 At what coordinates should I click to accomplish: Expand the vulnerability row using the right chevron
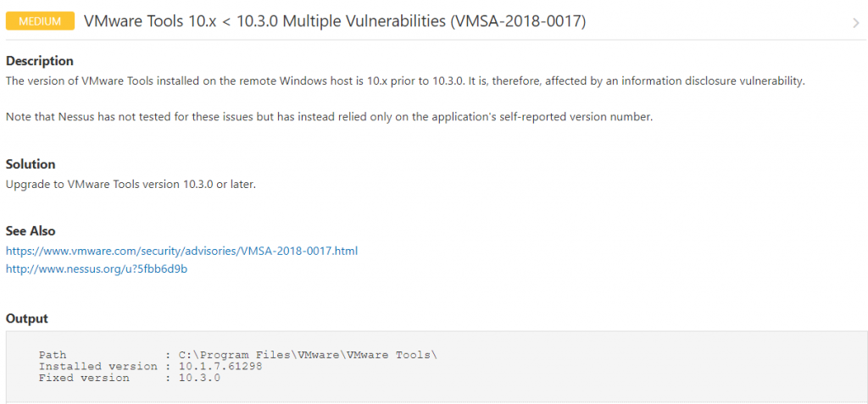click(856, 23)
